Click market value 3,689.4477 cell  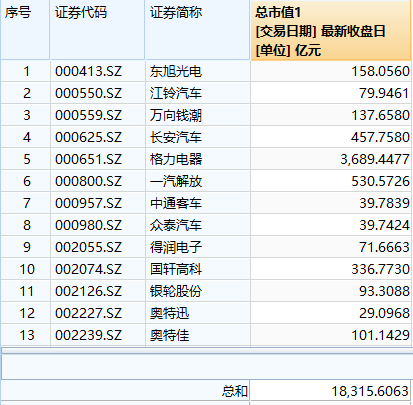click(x=331, y=159)
